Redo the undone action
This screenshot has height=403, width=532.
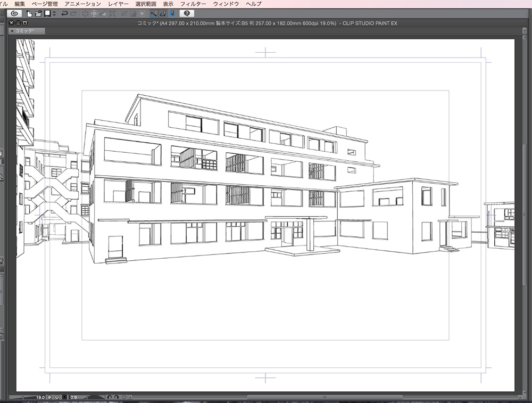pyautogui.click(x=73, y=14)
